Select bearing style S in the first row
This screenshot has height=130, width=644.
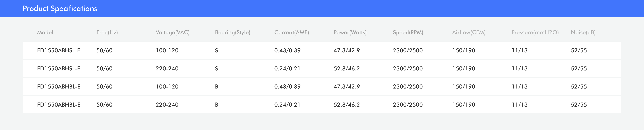[217, 50]
